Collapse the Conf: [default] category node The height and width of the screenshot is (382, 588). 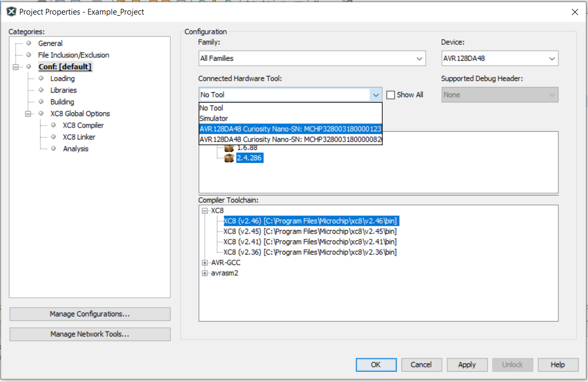point(16,67)
